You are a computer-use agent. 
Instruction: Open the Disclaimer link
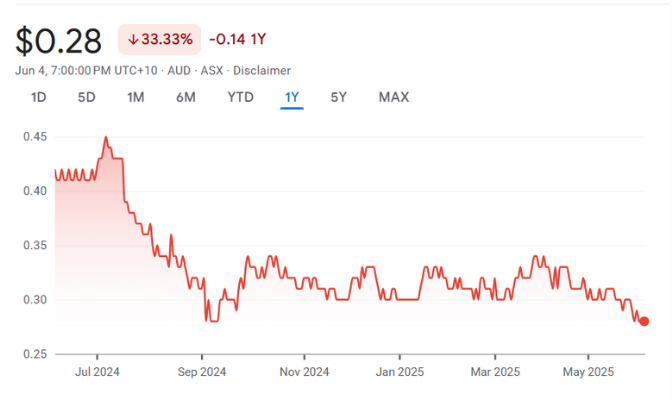(x=263, y=70)
